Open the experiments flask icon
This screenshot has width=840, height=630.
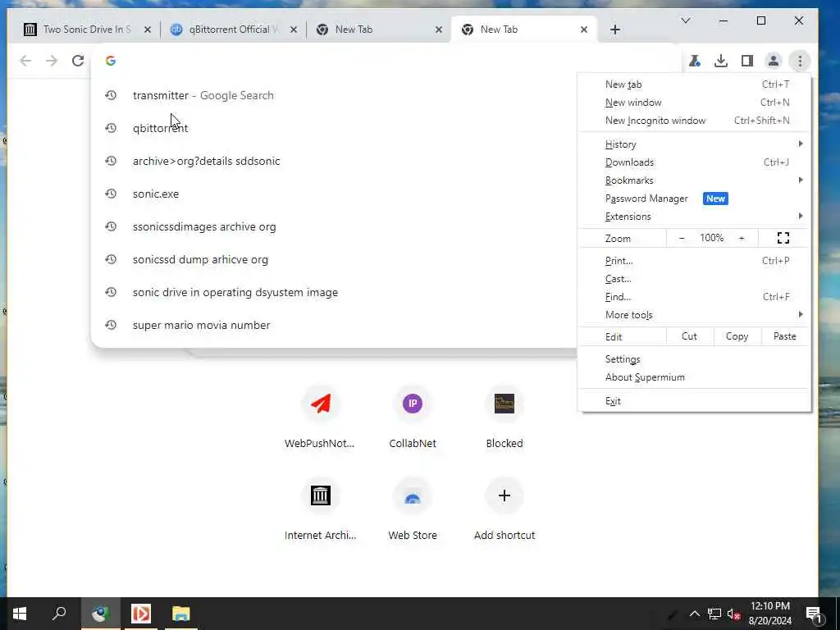[x=695, y=61]
